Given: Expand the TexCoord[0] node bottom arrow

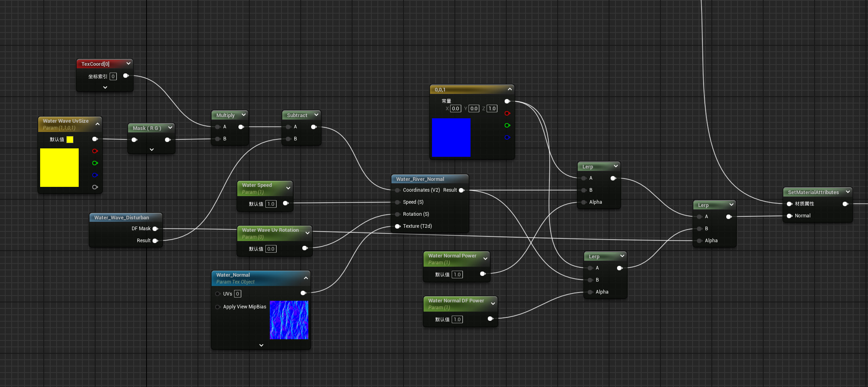Looking at the screenshot, I should click(x=105, y=87).
